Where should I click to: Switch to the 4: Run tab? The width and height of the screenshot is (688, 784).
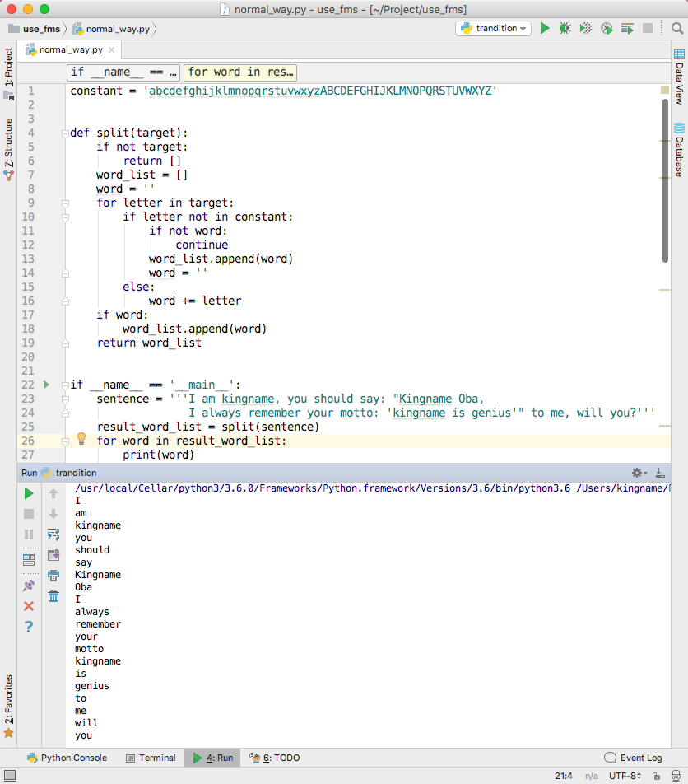[x=213, y=758]
